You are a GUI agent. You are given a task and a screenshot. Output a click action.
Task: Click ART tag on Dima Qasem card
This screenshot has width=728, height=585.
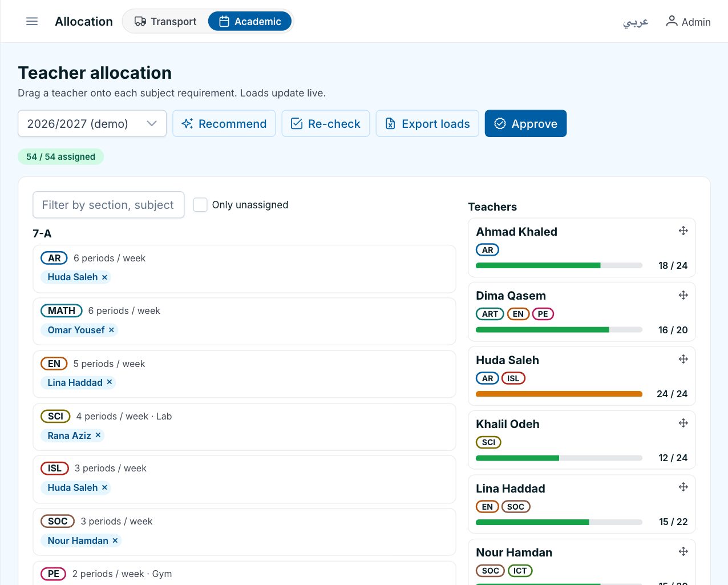pos(490,314)
